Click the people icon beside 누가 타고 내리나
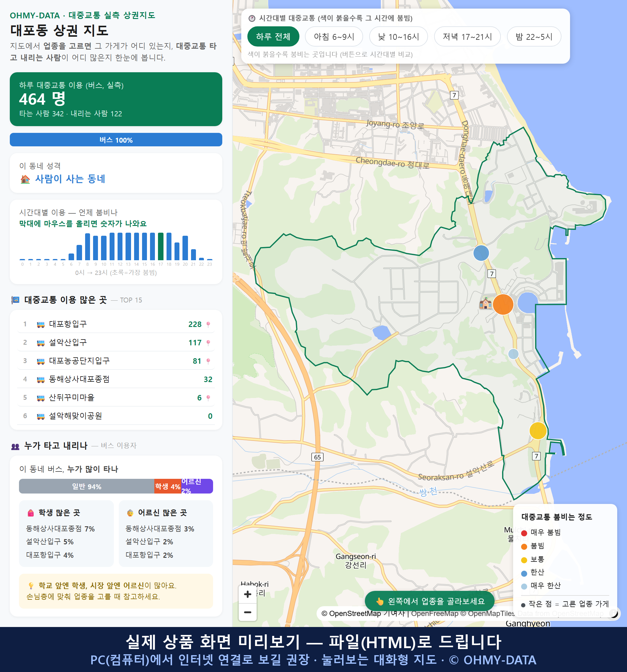 (x=15, y=446)
